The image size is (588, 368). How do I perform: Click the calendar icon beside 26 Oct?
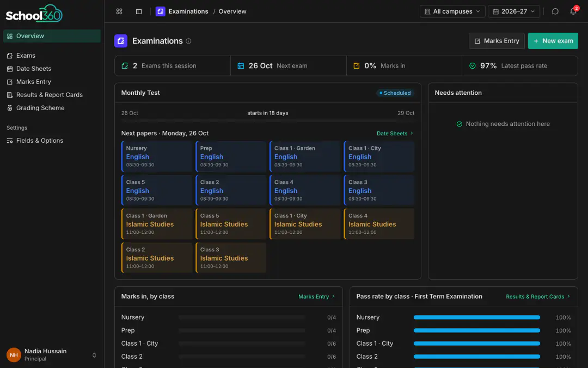(x=241, y=66)
